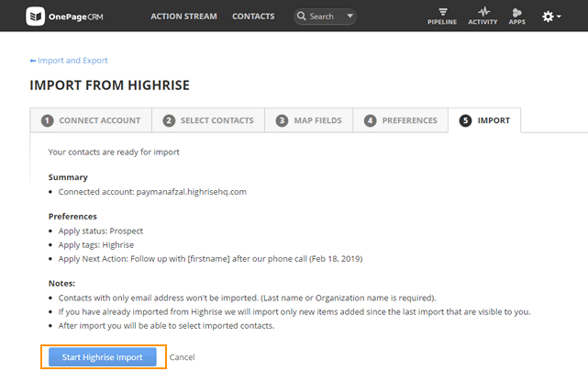Click the 'After import you will be able' note
Viewport: 588px width, 383px height.
click(166, 325)
